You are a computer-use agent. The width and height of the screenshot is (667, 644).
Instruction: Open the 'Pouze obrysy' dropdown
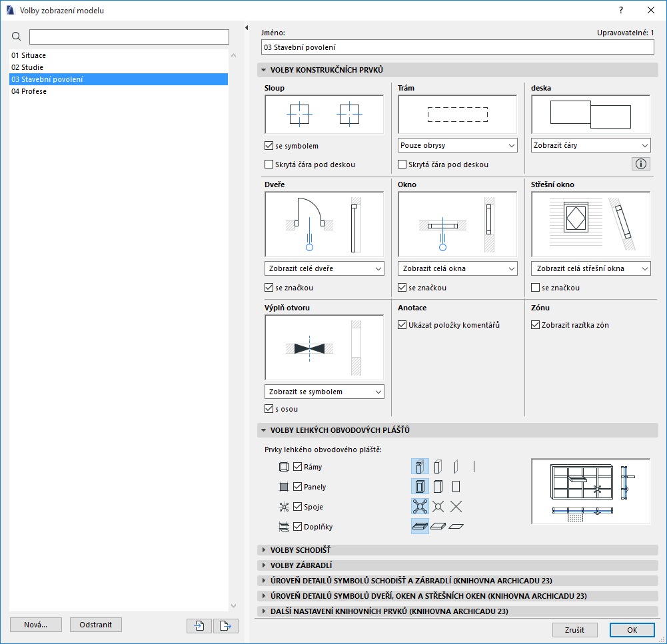(457, 145)
